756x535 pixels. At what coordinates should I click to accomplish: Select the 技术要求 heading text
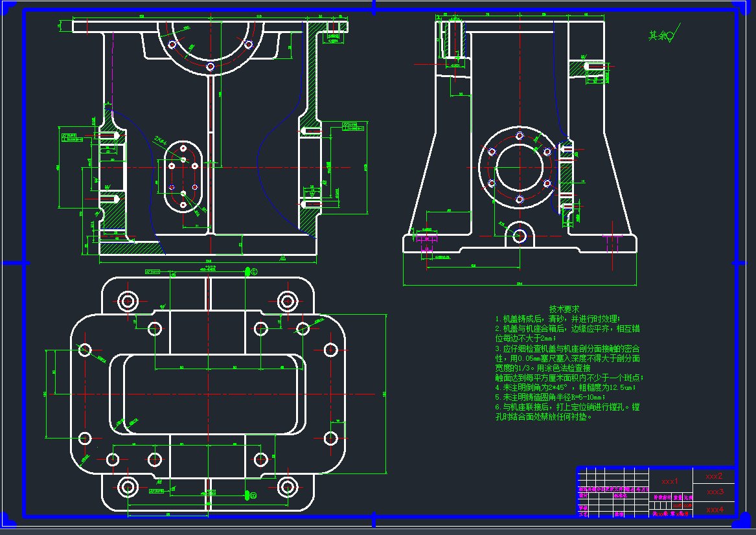click(564, 310)
